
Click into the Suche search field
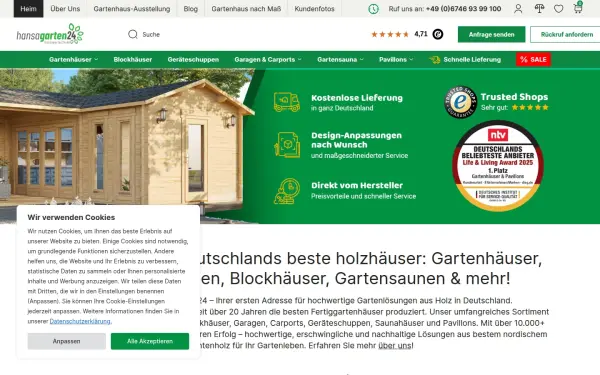[151, 34]
